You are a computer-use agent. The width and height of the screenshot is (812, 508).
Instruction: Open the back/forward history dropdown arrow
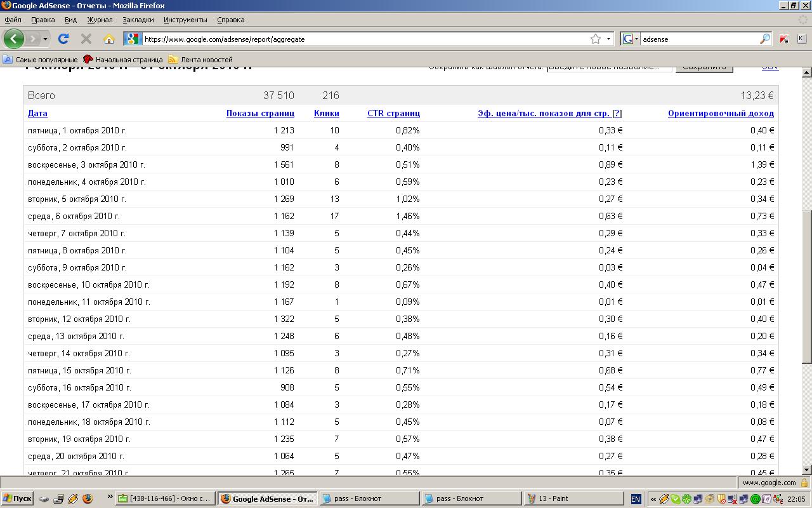pyautogui.click(x=45, y=39)
